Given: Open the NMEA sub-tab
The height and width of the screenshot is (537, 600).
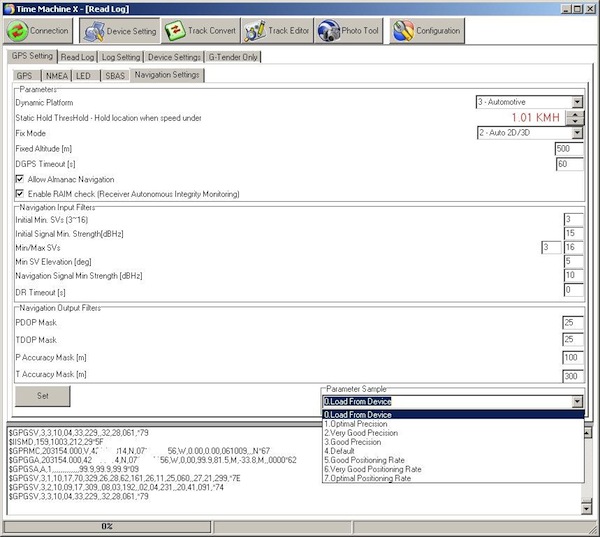Looking at the screenshot, I should tap(57, 76).
